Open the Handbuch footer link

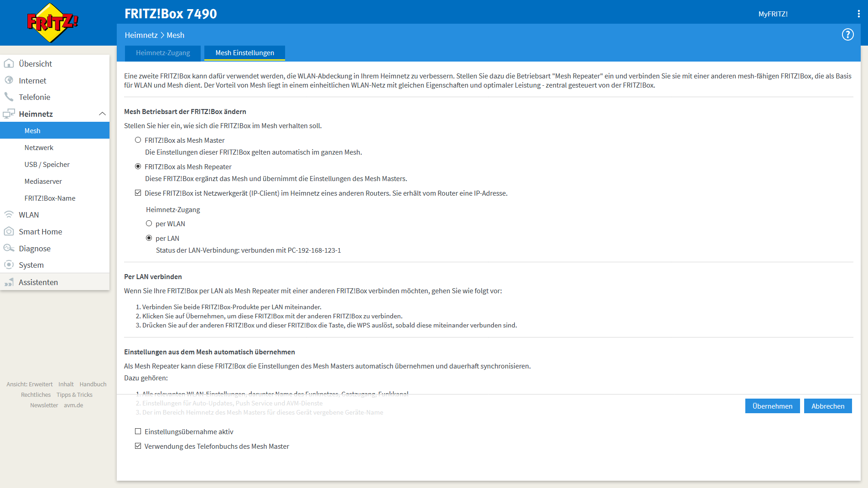point(93,384)
